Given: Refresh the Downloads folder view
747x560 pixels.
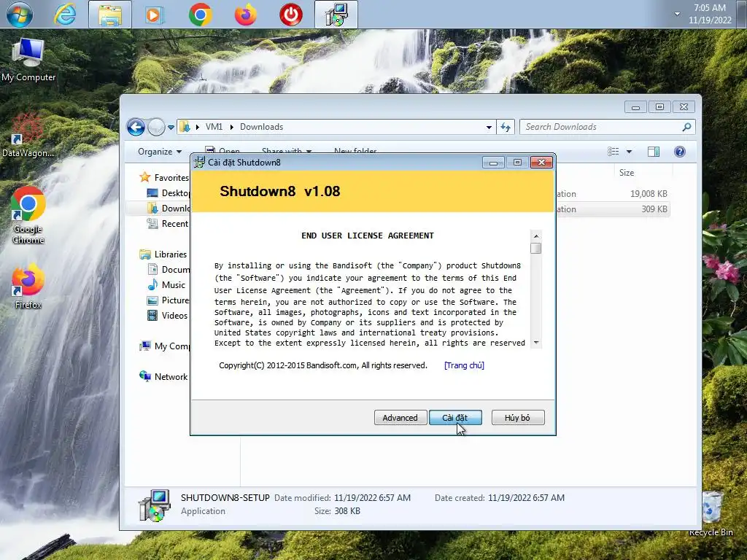Looking at the screenshot, I should [x=506, y=127].
